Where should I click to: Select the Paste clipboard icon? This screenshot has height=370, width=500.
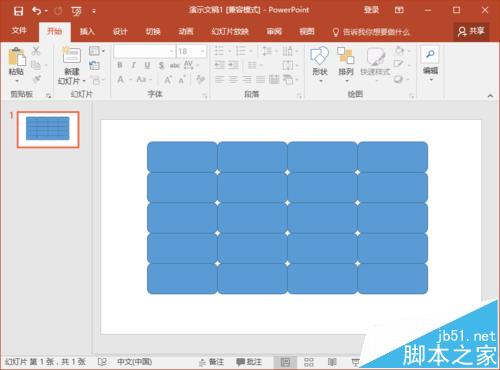click(x=17, y=57)
